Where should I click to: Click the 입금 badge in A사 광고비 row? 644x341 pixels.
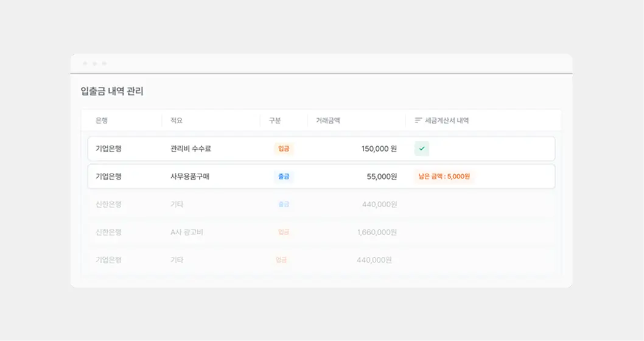pos(284,232)
